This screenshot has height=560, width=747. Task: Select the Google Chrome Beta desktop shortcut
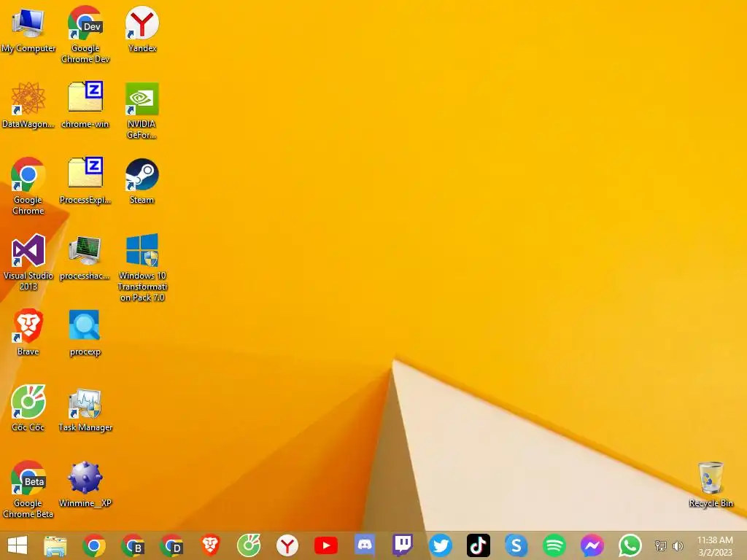coord(28,489)
